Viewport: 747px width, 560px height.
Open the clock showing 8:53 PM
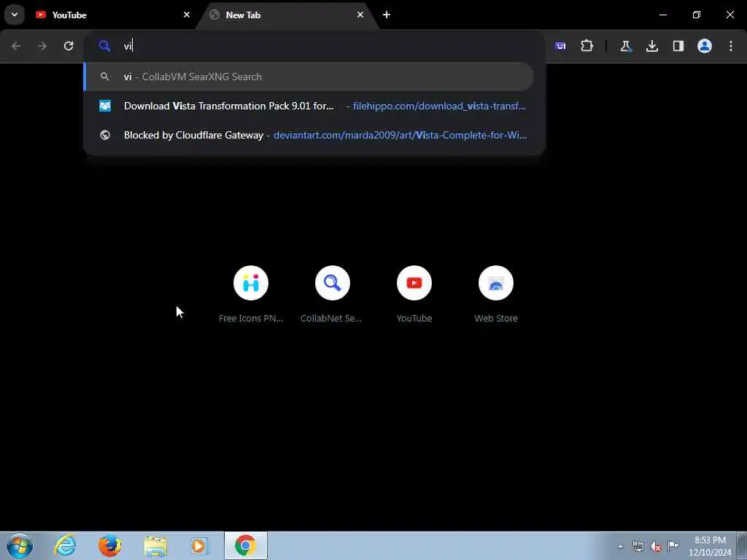coord(710,546)
